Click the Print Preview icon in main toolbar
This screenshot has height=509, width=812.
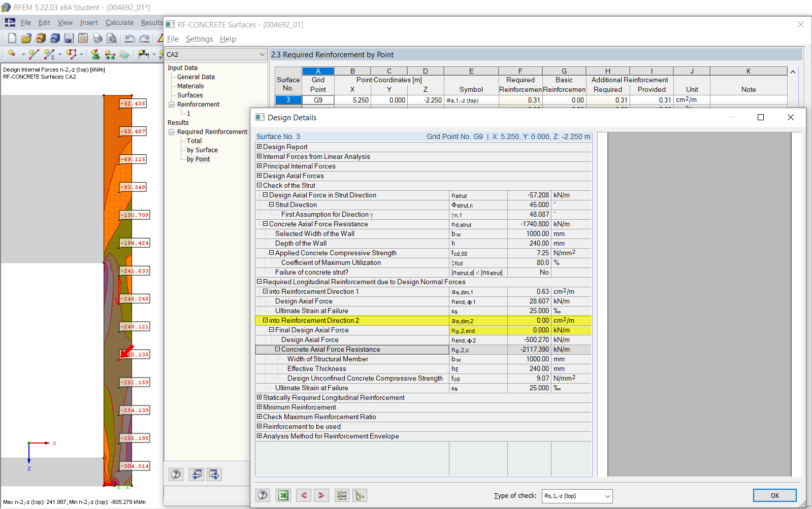(x=112, y=38)
